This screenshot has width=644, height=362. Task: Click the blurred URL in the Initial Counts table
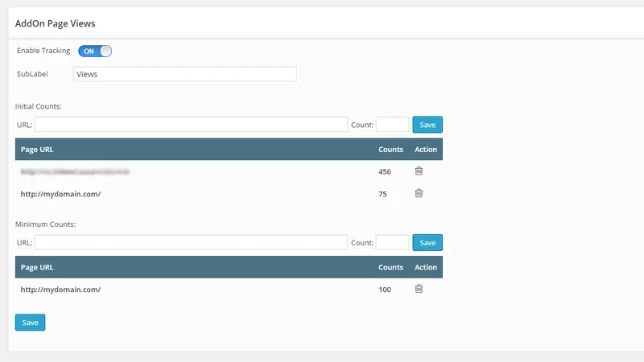[x=75, y=171]
